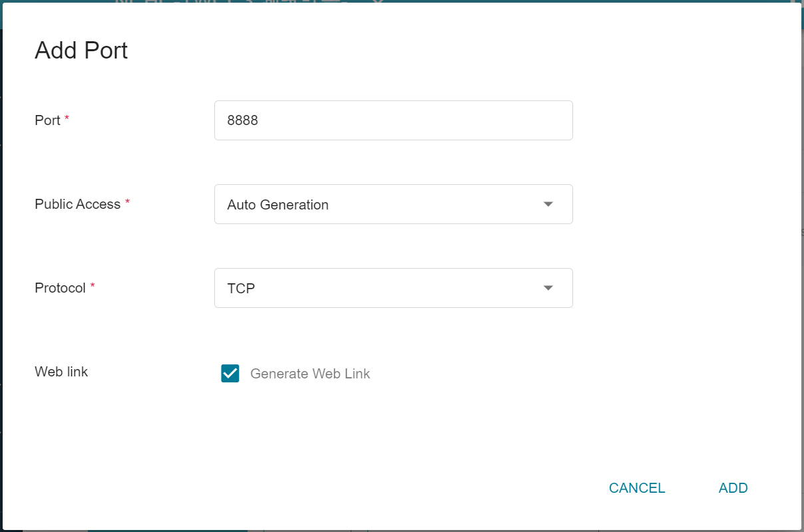Click the red asterisk beside Public Access
804x532 pixels.
pyautogui.click(x=127, y=202)
